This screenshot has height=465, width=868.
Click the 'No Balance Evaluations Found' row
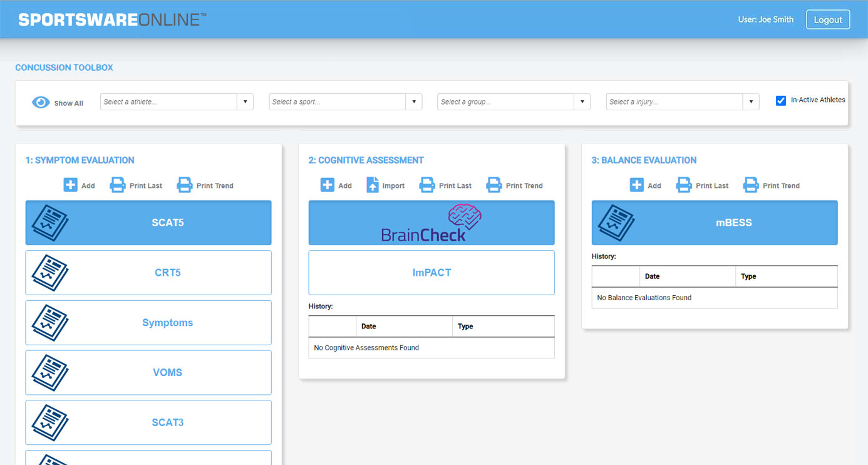715,298
